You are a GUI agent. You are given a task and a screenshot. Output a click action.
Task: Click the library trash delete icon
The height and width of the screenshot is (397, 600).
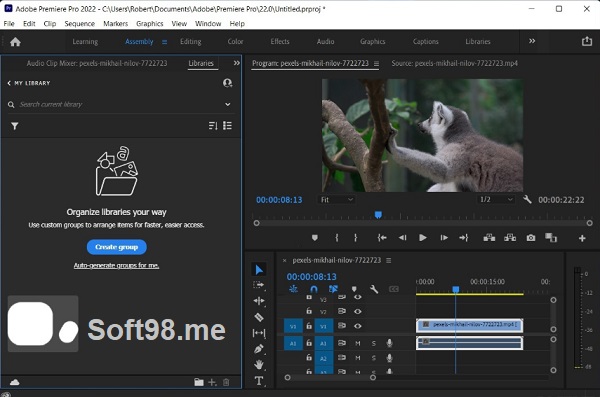[226, 382]
